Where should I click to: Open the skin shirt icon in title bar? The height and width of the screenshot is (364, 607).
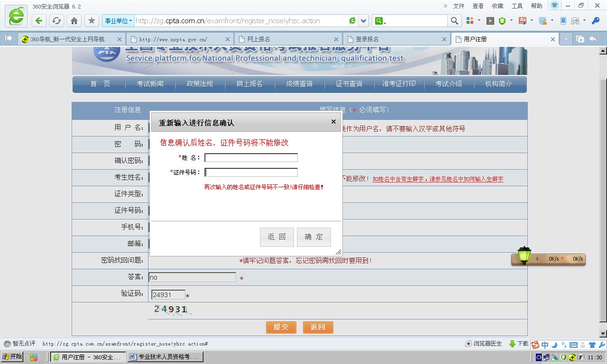point(554,5)
